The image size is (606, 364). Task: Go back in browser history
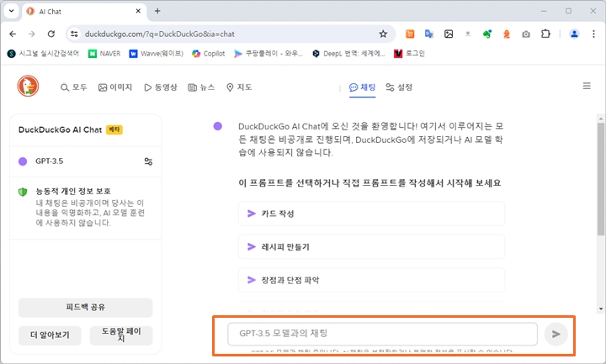[x=13, y=34]
